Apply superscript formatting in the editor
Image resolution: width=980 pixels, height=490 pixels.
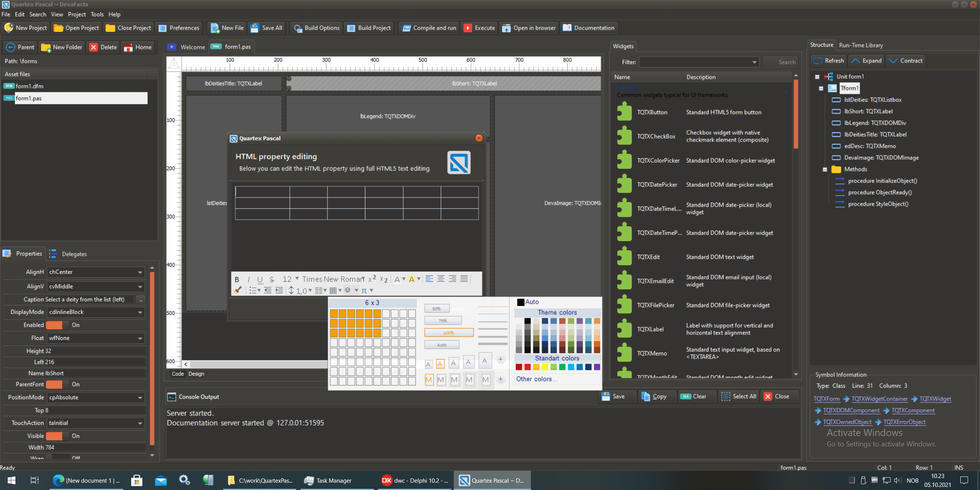(372, 279)
